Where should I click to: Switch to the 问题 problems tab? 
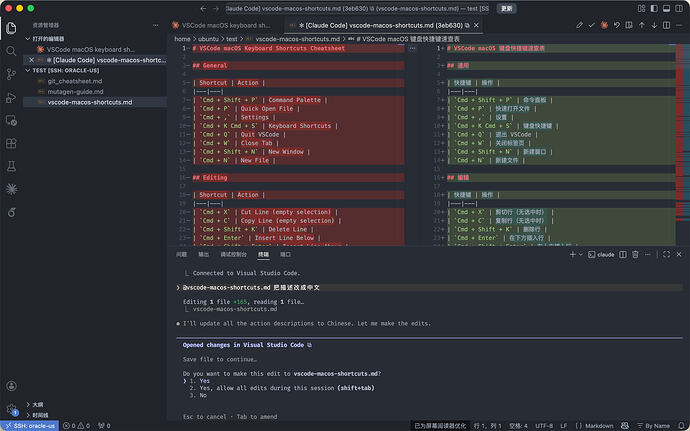pyautogui.click(x=181, y=254)
